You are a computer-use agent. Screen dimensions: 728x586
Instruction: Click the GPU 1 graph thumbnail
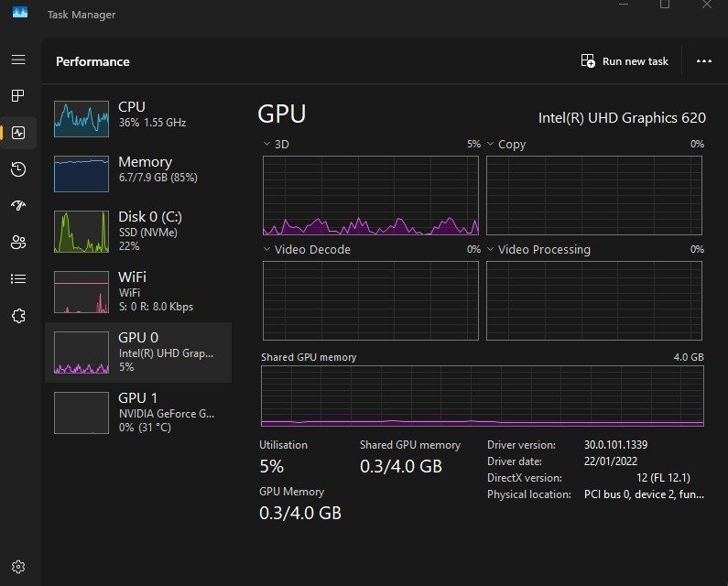81,413
